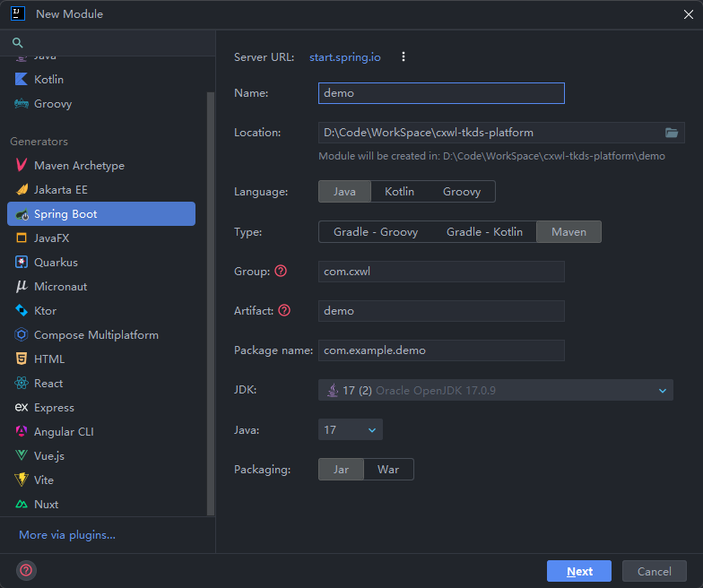The width and height of the screenshot is (703, 588).
Task: Click the help icon next to Group
Action: coord(281,271)
